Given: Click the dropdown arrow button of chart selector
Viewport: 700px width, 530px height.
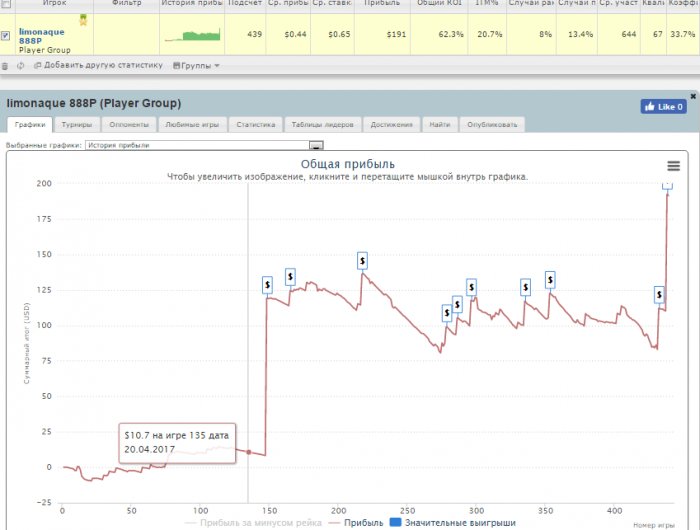Looking at the screenshot, I should [316, 146].
